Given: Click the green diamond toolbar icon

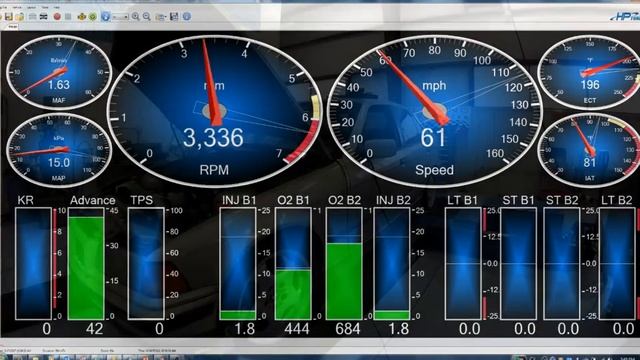Looking at the screenshot, I should pos(93,17).
